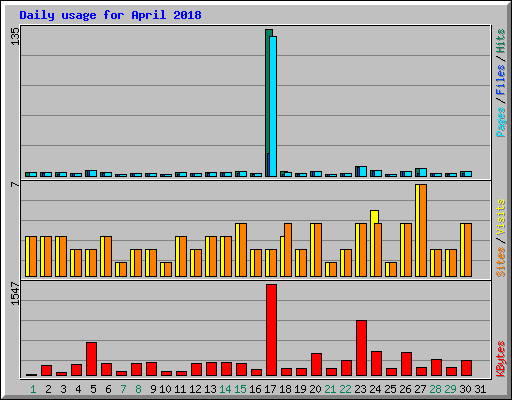Click the 'KBytes' legend label
The image size is (512, 400).
[501, 359]
